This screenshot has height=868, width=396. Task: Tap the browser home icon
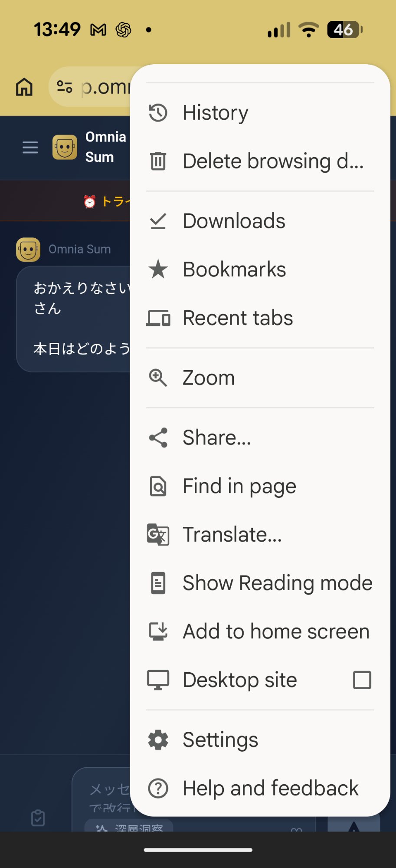[x=24, y=87]
